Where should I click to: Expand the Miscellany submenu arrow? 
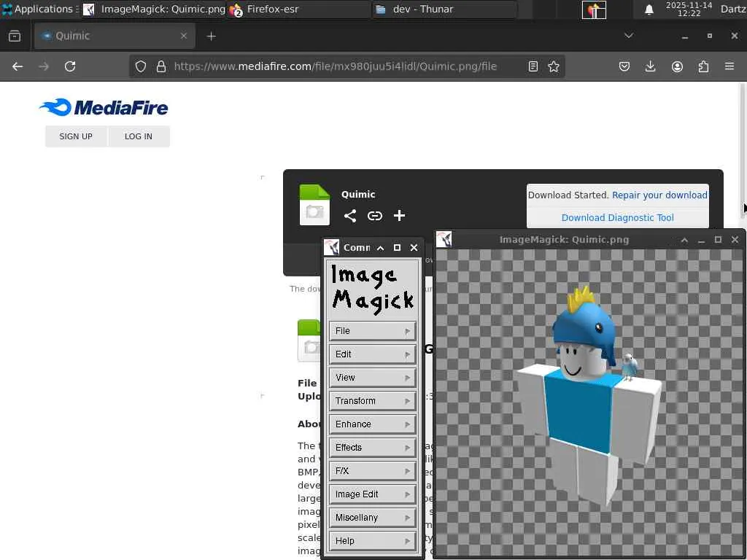coord(407,518)
